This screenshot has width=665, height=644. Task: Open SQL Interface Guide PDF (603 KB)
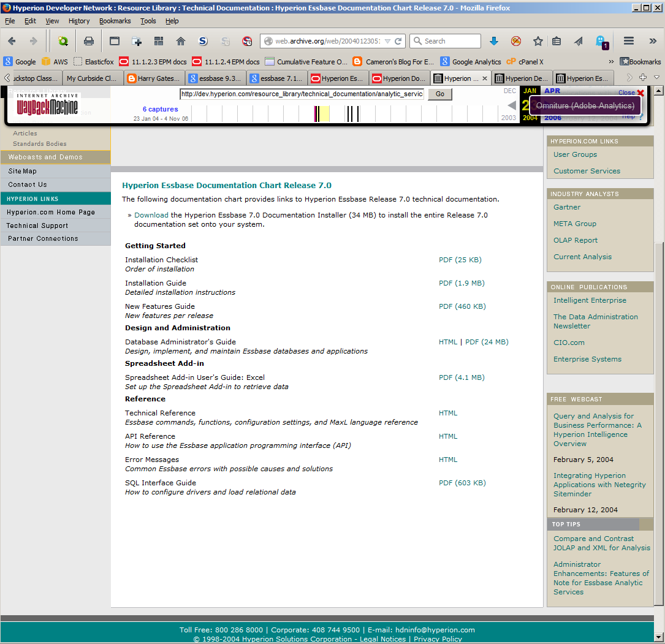click(462, 483)
